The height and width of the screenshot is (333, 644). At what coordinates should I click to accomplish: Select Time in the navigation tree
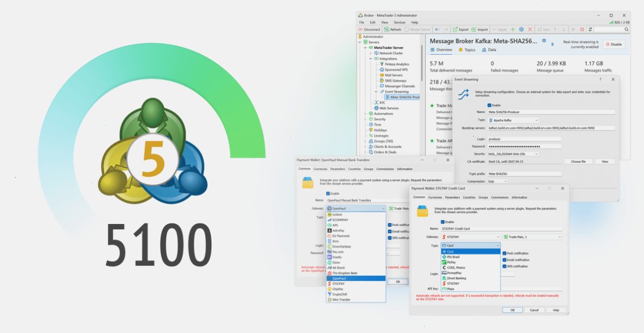[x=374, y=125]
